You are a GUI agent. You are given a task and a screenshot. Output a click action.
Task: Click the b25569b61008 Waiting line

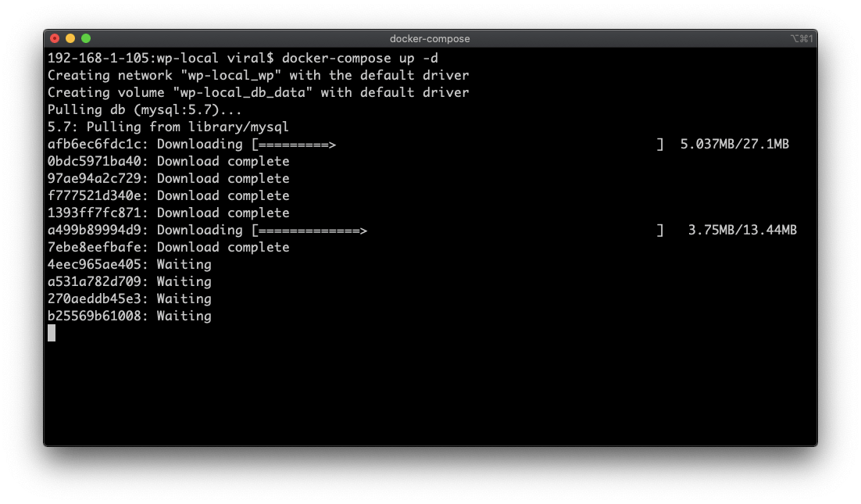[x=130, y=316]
